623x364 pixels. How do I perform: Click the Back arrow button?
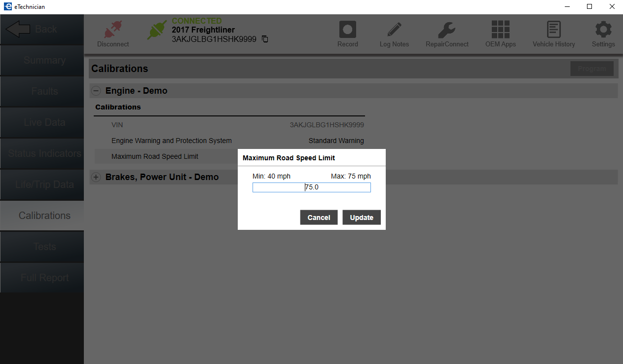pyautogui.click(x=41, y=30)
